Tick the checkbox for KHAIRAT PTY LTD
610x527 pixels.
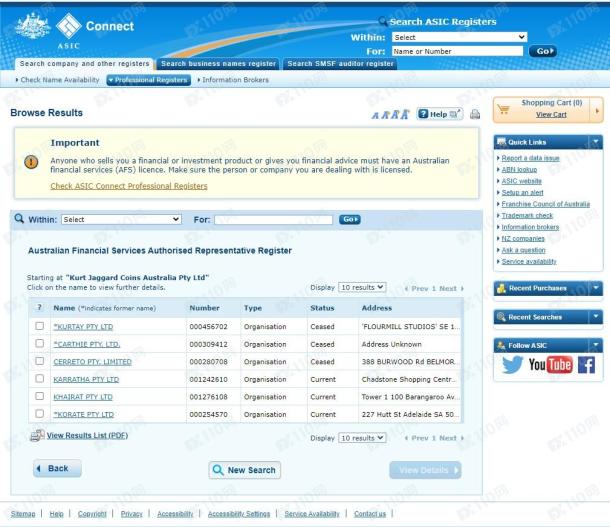coord(39,396)
